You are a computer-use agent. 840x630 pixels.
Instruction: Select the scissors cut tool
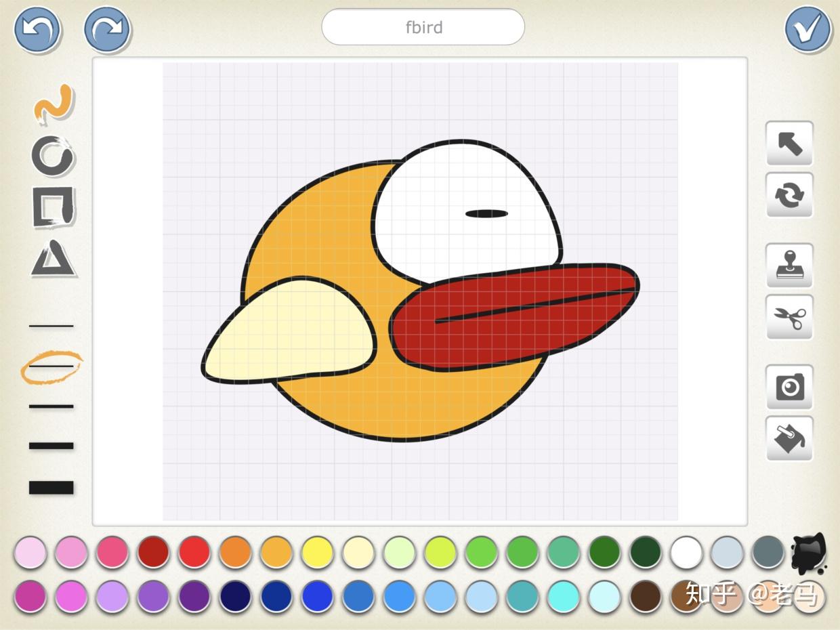point(789,317)
